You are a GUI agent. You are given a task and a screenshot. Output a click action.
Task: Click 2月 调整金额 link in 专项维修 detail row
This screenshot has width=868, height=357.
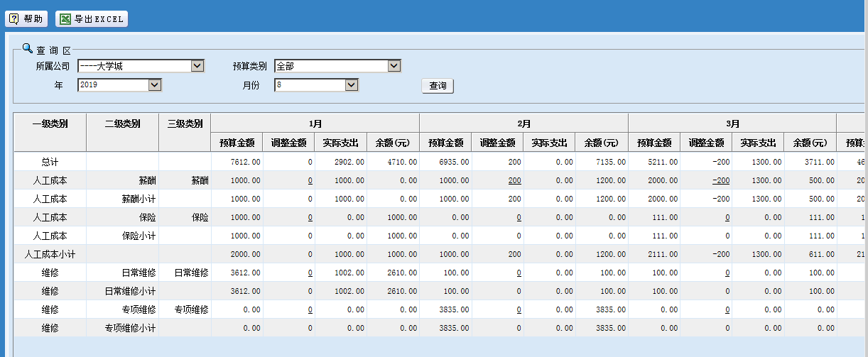[x=519, y=309]
